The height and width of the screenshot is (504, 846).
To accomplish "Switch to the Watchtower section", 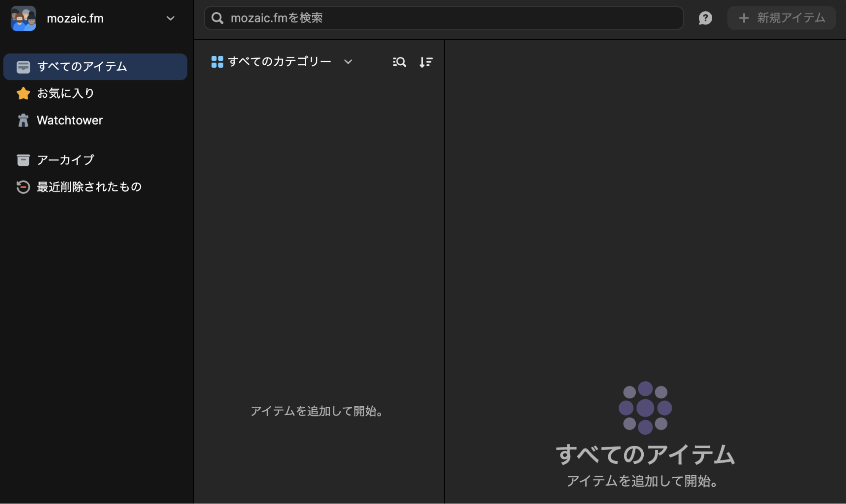I will (x=70, y=120).
